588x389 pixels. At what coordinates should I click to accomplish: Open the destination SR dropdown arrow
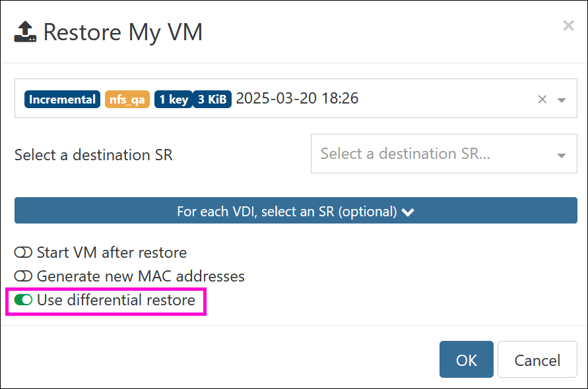tap(562, 156)
